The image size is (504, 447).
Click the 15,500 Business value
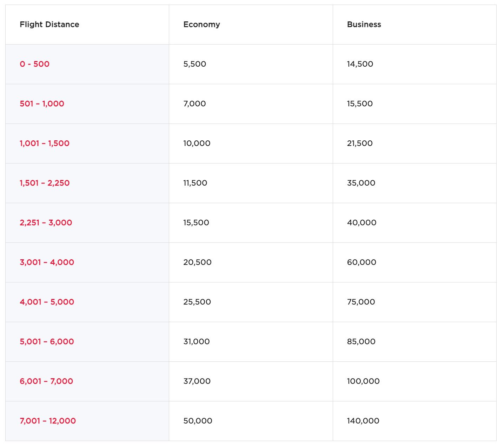tap(360, 104)
